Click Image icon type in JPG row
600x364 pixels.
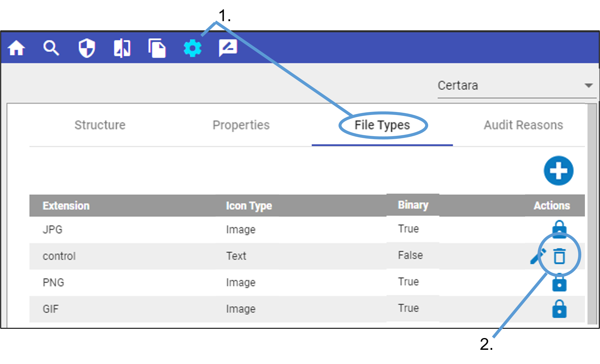241,229
